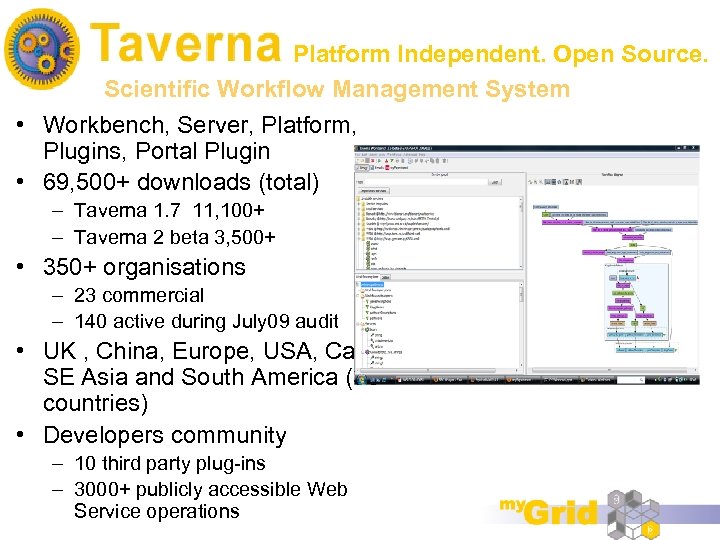
Task: Open the Advanced menu in Taverna Workbench
Action: click(410, 155)
